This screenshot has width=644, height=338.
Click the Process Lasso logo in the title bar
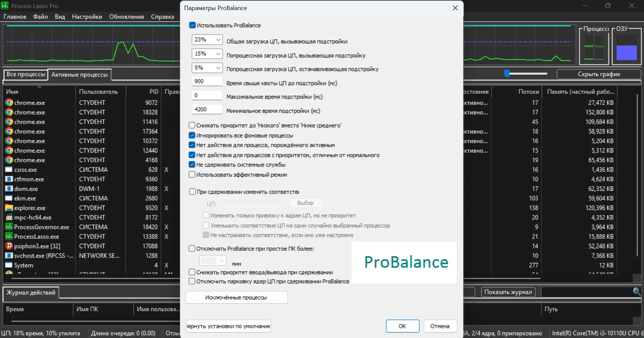[x=5, y=6]
